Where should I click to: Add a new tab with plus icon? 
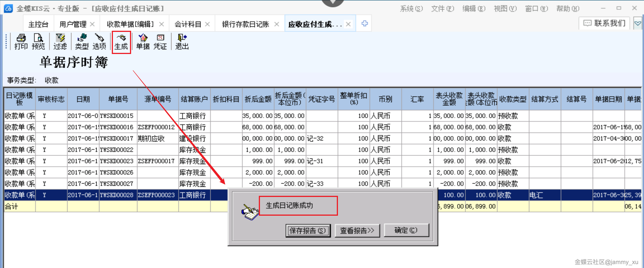point(364,23)
